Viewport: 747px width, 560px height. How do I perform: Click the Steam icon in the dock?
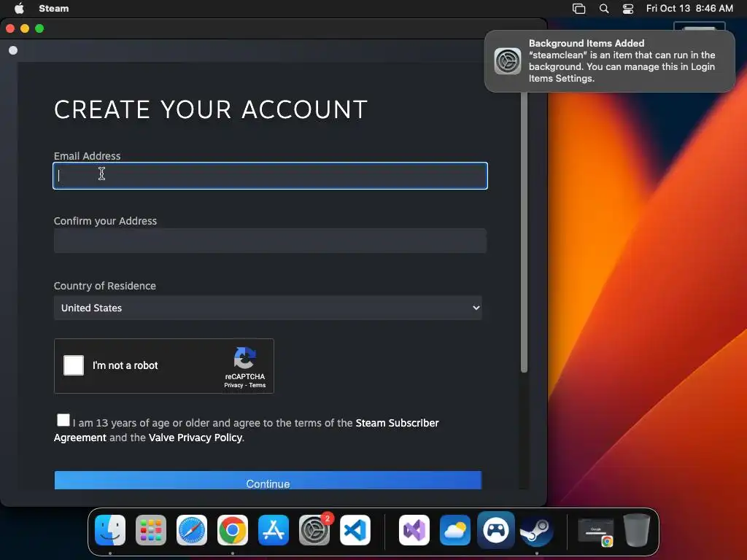(536, 530)
